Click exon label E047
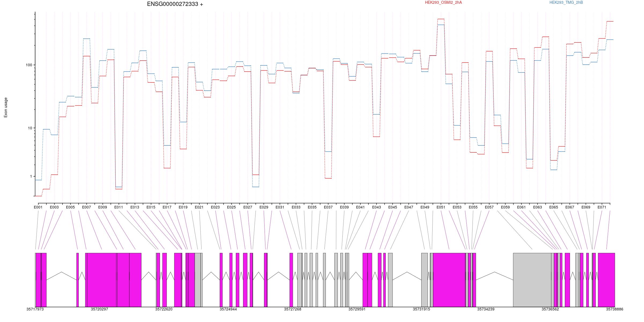The image size is (644, 322). point(409,207)
